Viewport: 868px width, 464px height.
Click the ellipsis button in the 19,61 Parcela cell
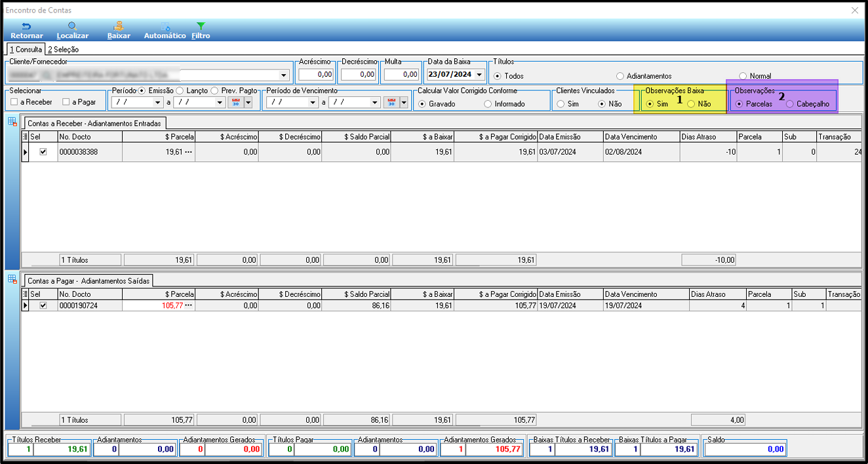[189, 152]
